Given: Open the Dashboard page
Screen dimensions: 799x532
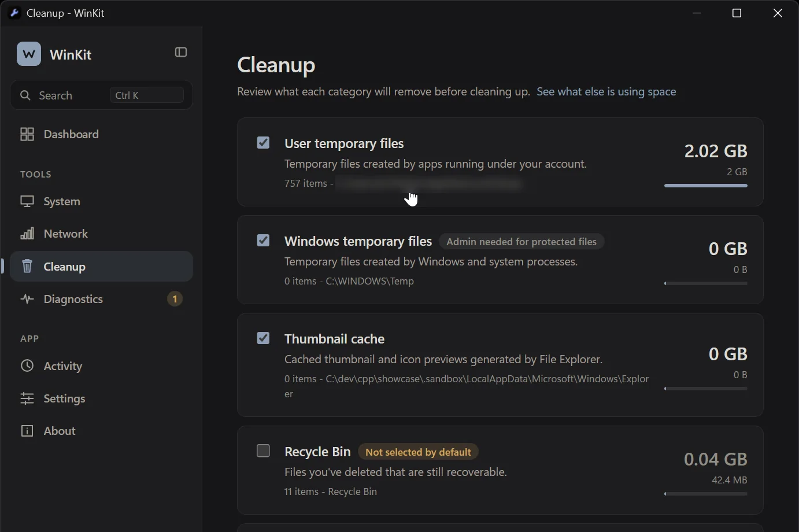Looking at the screenshot, I should [101, 134].
